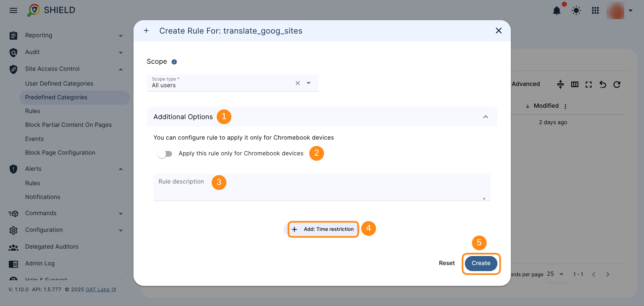This screenshot has width=644, height=306.
Task: Expand the Audit menu
Action: click(x=121, y=53)
